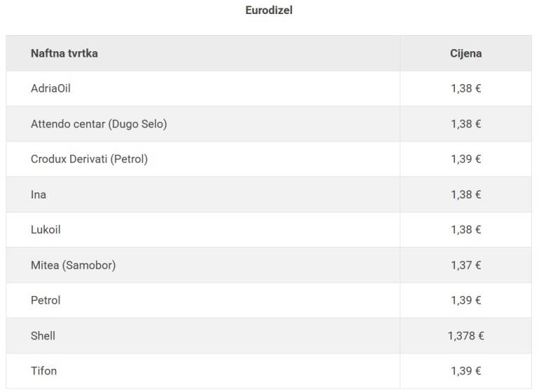Click the Crodux Derivati price value

coord(465,159)
